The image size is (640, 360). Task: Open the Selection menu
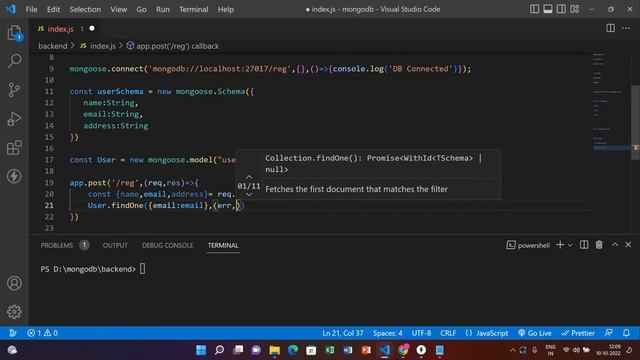[85, 9]
